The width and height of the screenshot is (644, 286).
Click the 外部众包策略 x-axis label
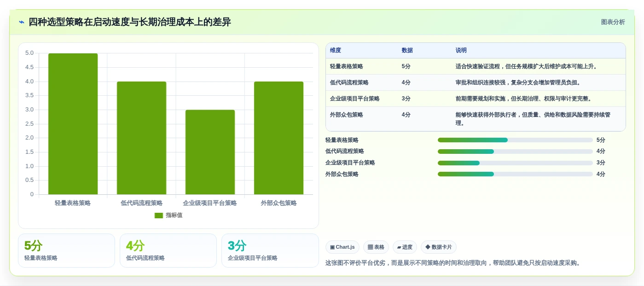click(x=278, y=203)
